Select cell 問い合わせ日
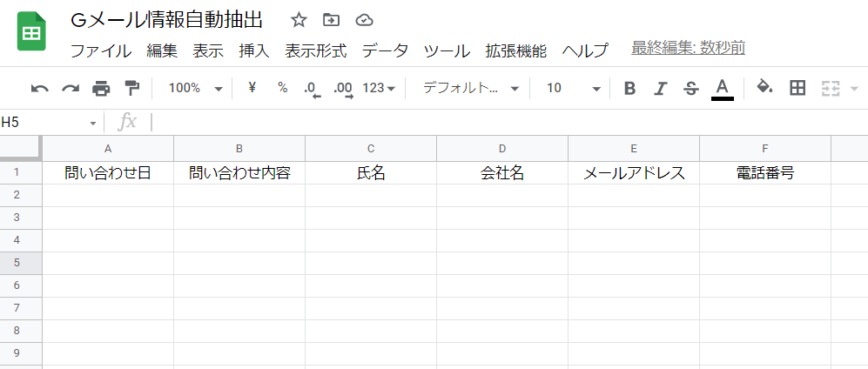Image resolution: width=868 pixels, height=369 pixels. point(108,173)
